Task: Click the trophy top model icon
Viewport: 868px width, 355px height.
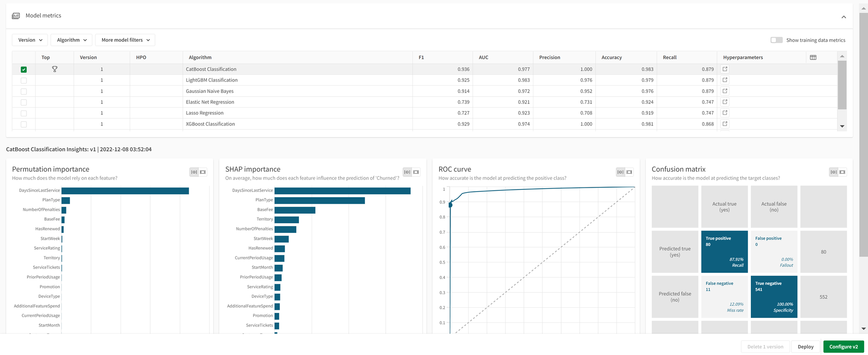Action: click(55, 69)
